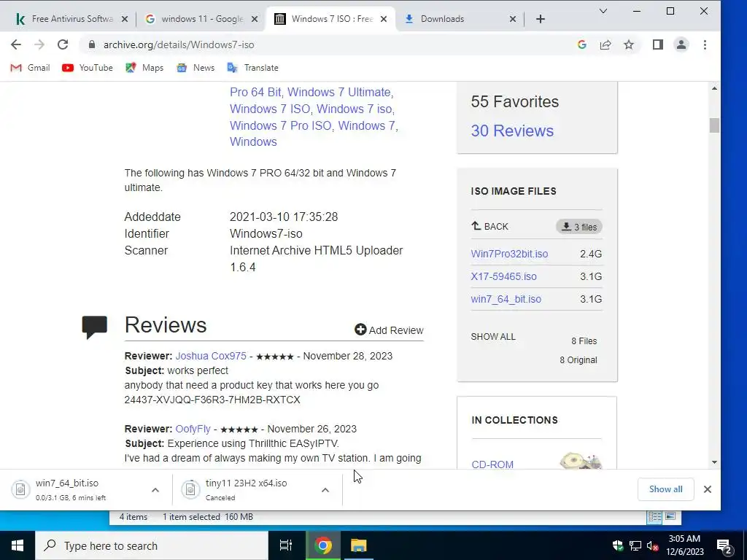This screenshot has width=747, height=560.
Task: Open the 8 Original link
Action: pos(578,360)
